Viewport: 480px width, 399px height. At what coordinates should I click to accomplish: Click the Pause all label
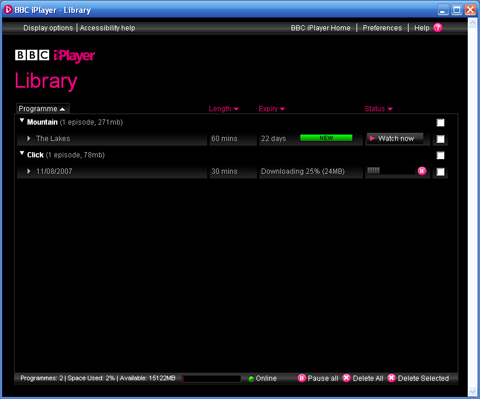323,378
